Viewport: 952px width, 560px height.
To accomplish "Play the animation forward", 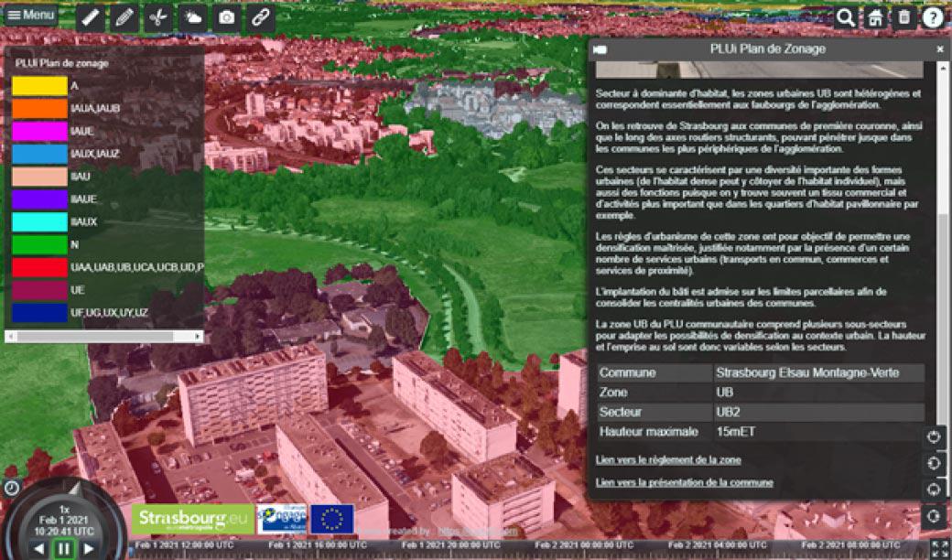I will click(x=89, y=549).
